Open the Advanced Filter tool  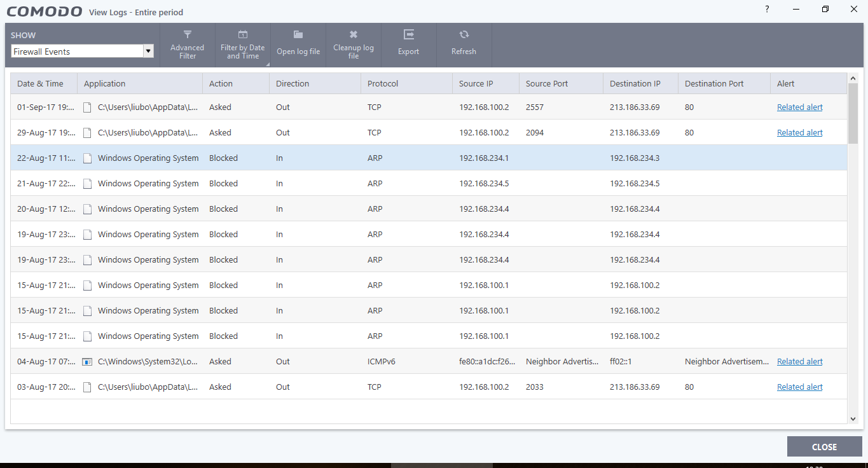[x=188, y=45]
